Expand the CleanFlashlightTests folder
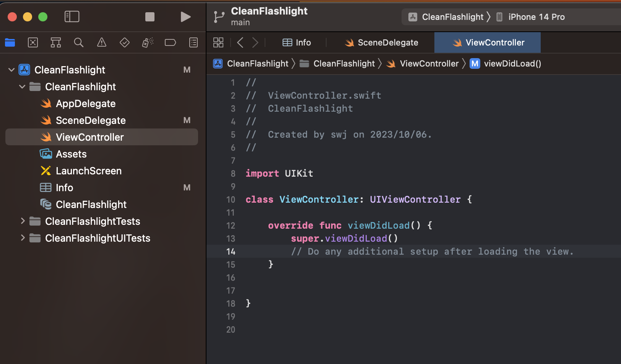This screenshot has width=621, height=364. 22,221
